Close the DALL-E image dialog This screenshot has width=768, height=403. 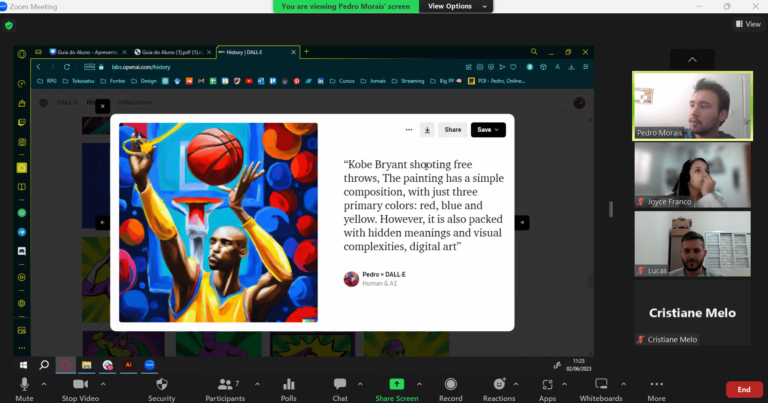tap(102, 106)
